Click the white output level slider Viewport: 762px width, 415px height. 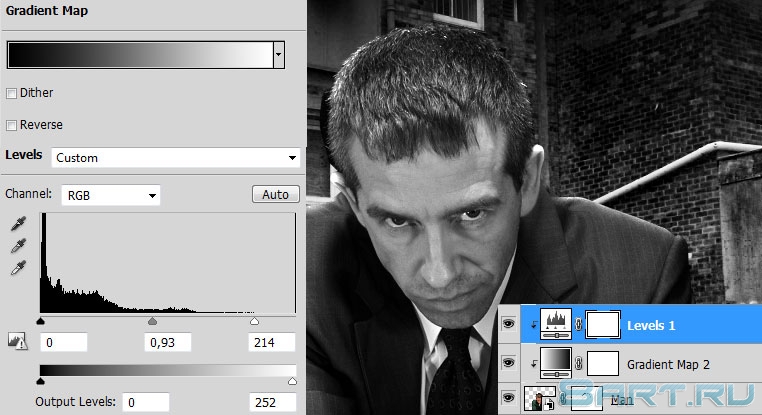[x=292, y=381]
